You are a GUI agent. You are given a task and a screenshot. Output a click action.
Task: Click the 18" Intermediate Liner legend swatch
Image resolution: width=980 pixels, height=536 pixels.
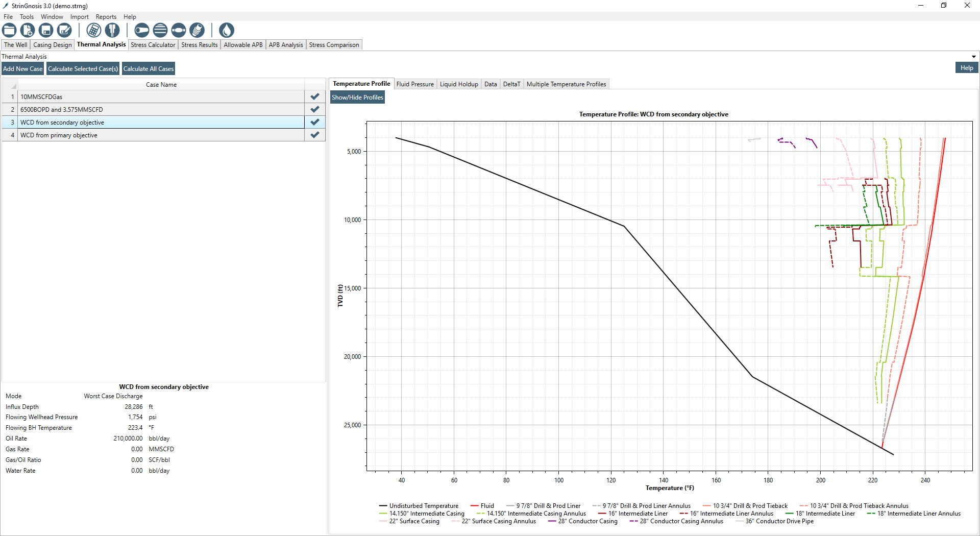(789, 514)
